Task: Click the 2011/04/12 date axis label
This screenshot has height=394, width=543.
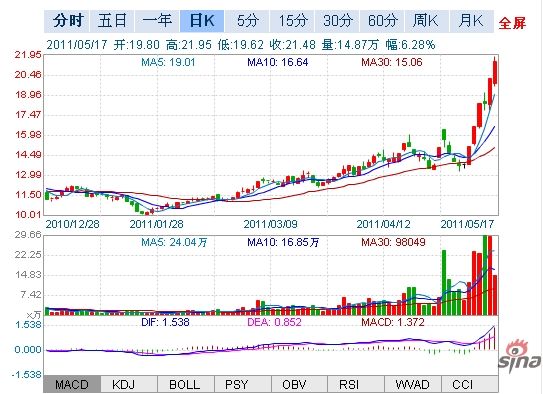Action: click(383, 224)
